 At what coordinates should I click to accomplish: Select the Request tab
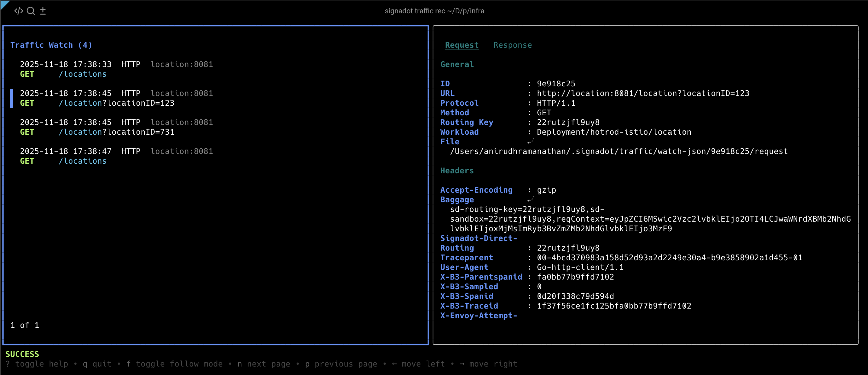461,45
